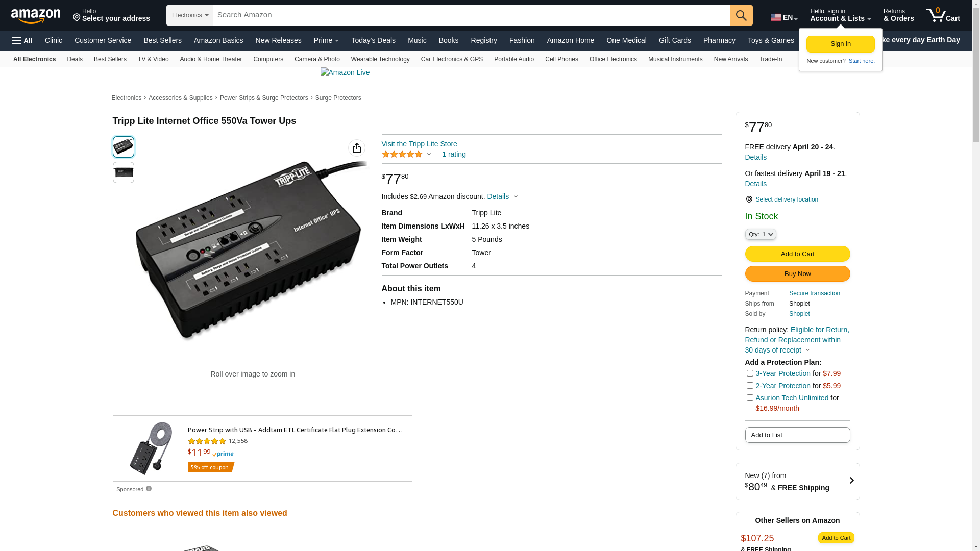Click the Amazon logo
This screenshot has height=551, width=980.
(36, 16)
